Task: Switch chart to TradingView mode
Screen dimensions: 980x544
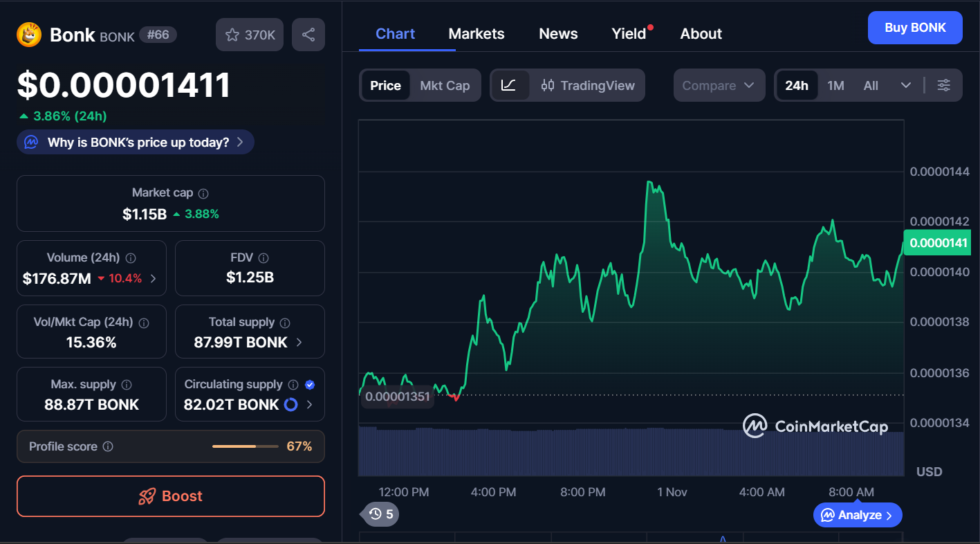Action: 588,85
